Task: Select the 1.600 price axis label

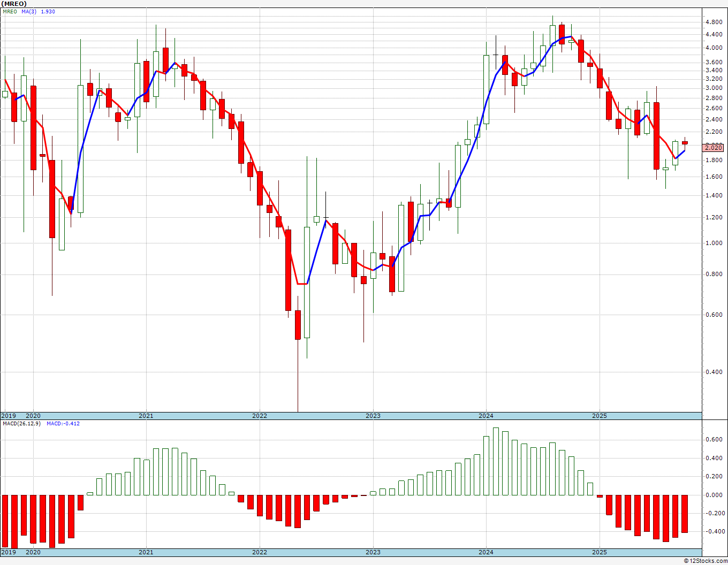Action: pos(714,177)
